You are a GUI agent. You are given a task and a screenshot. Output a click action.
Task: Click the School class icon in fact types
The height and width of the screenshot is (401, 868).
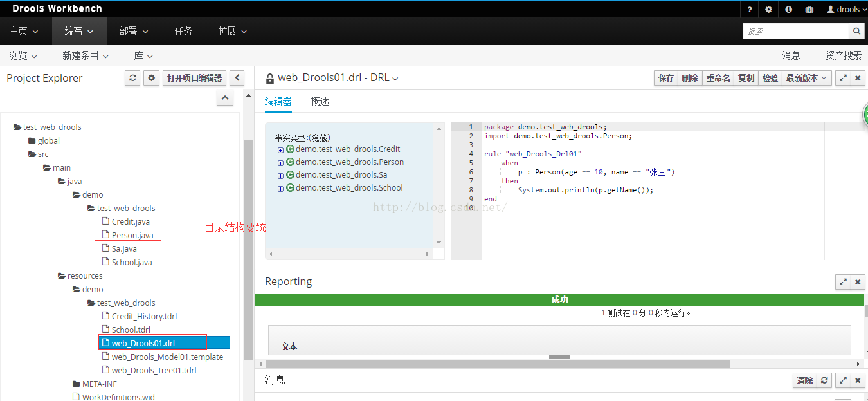point(290,187)
